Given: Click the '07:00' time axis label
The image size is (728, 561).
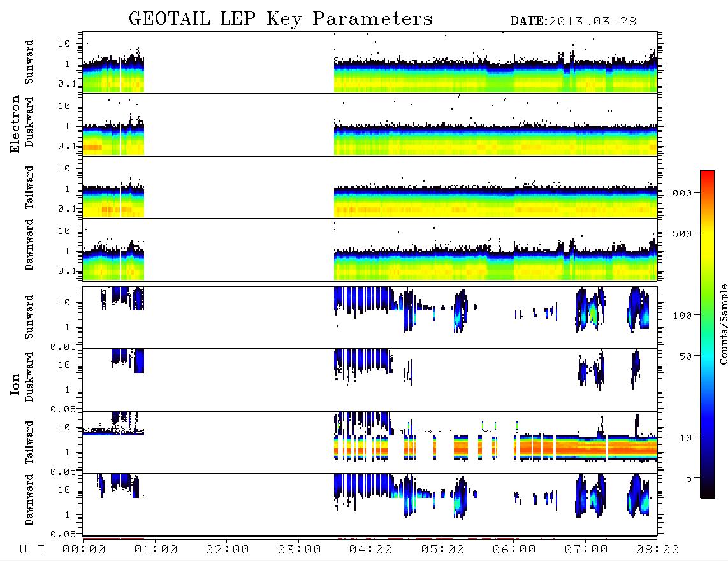Looking at the screenshot, I should 586,550.
